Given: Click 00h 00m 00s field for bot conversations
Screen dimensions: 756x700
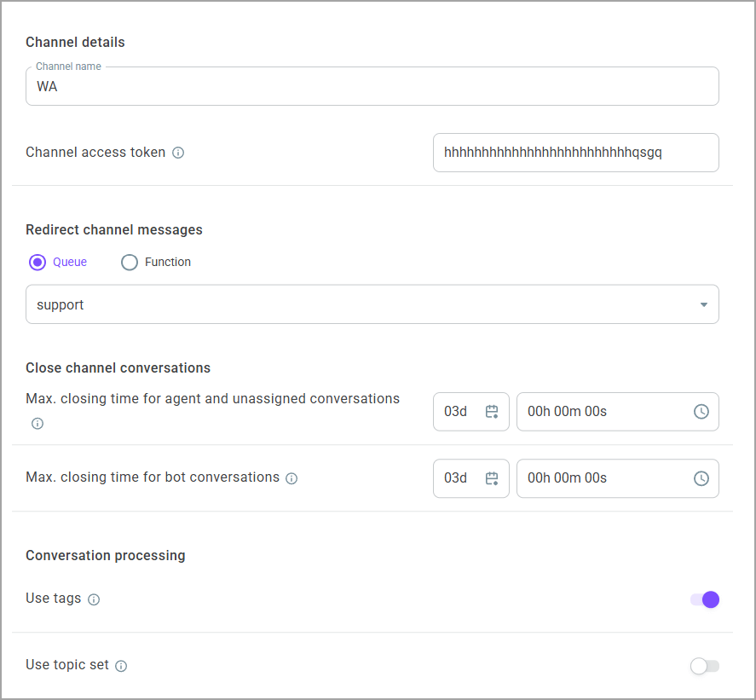Looking at the screenshot, I should 618,478.
